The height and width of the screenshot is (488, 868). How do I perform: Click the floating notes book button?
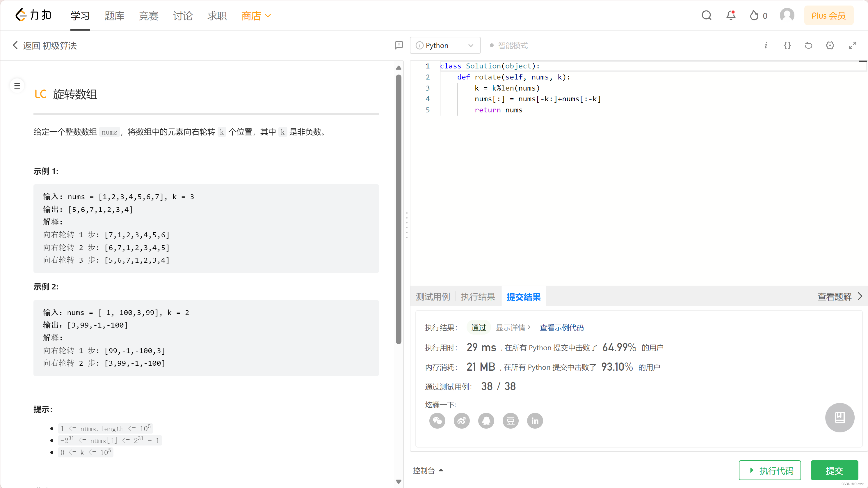(x=839, y=417)
